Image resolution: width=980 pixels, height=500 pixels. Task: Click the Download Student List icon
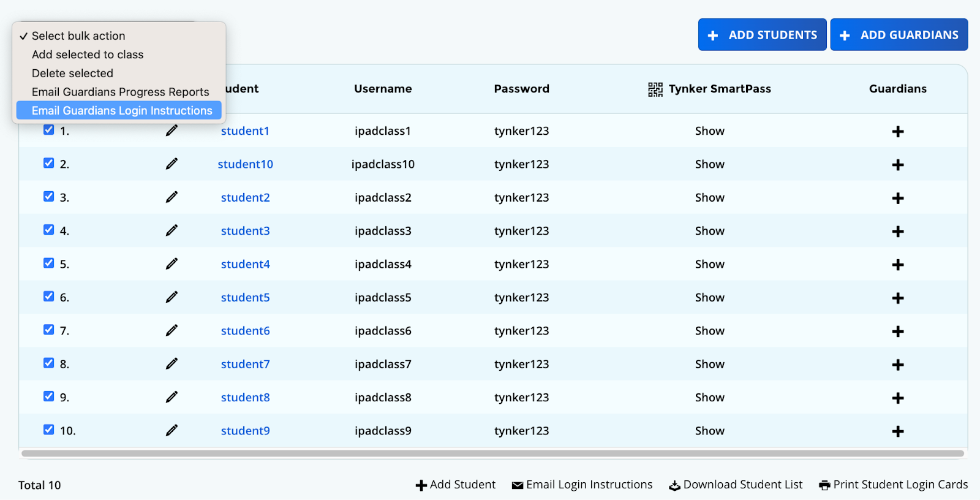click(x=674, y=485)
